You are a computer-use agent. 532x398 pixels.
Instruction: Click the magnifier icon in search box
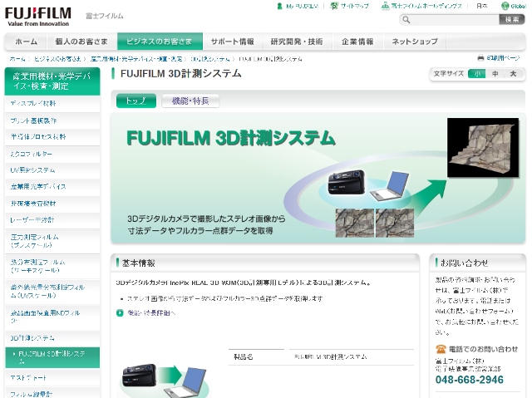point(406,20)
